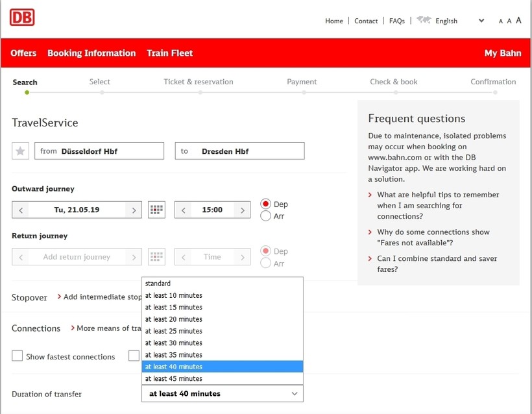
Task: Go to next outward date arrow
Action: 134,210
